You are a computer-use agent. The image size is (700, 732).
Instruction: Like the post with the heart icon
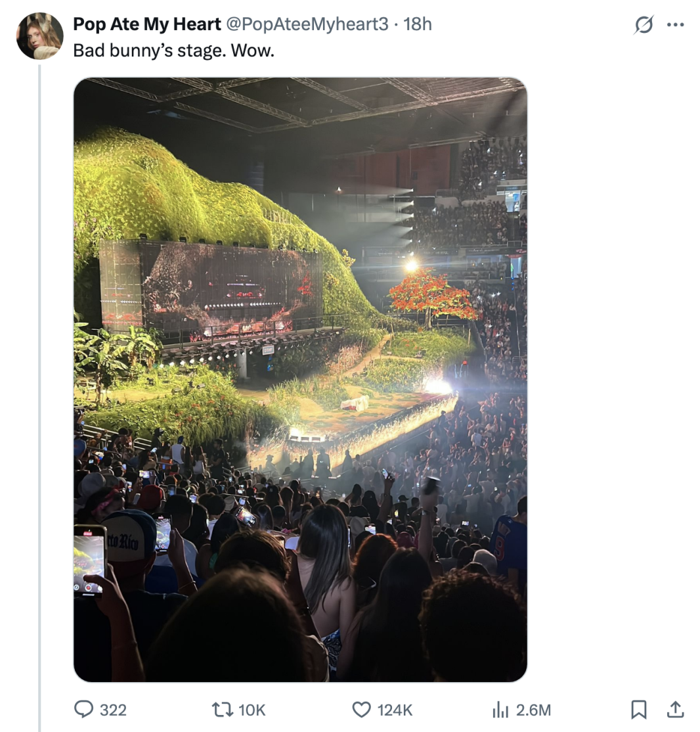pos(361,710)
